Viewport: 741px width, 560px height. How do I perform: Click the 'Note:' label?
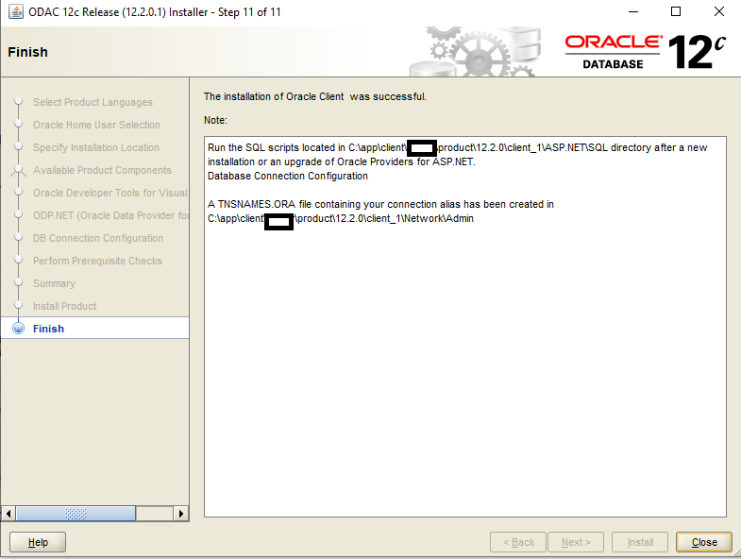point(215,120)
